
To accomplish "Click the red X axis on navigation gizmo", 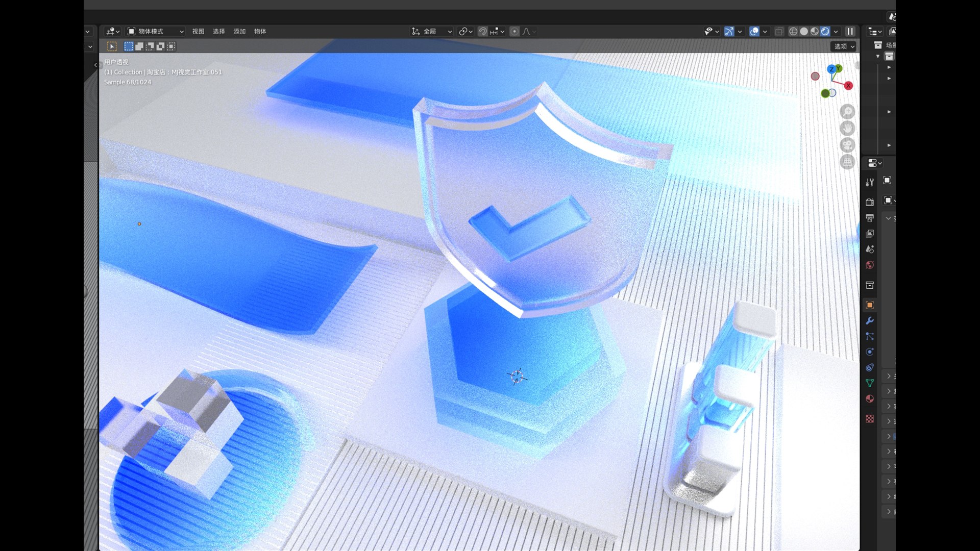I will tap(848, 86).
